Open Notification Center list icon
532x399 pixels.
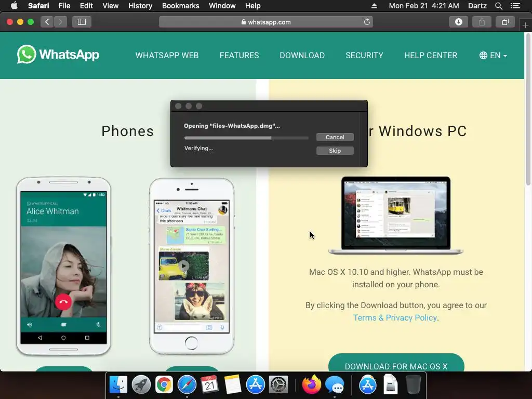(x=515, y=6)
